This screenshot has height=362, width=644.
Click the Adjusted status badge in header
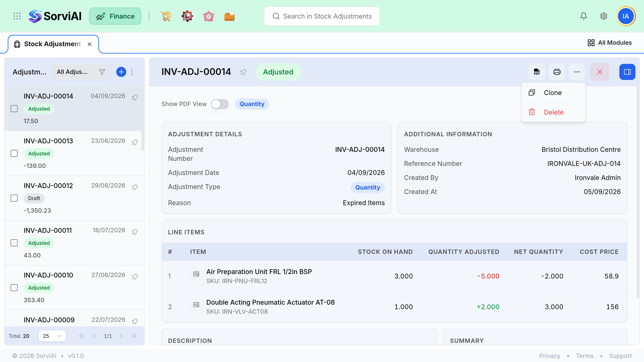click(278, 72)
